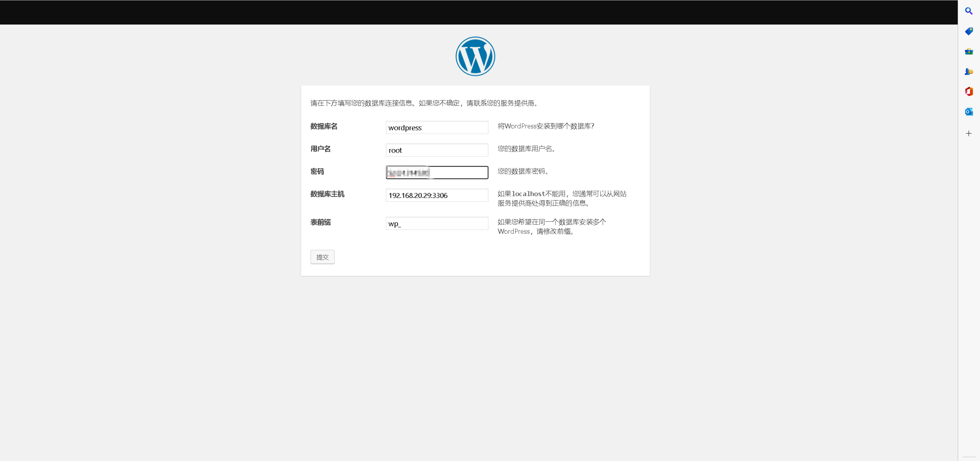The height and width of the screenshot is (461, 980).
Task: Click the black top bar area
Action: [x=461, y=12]
